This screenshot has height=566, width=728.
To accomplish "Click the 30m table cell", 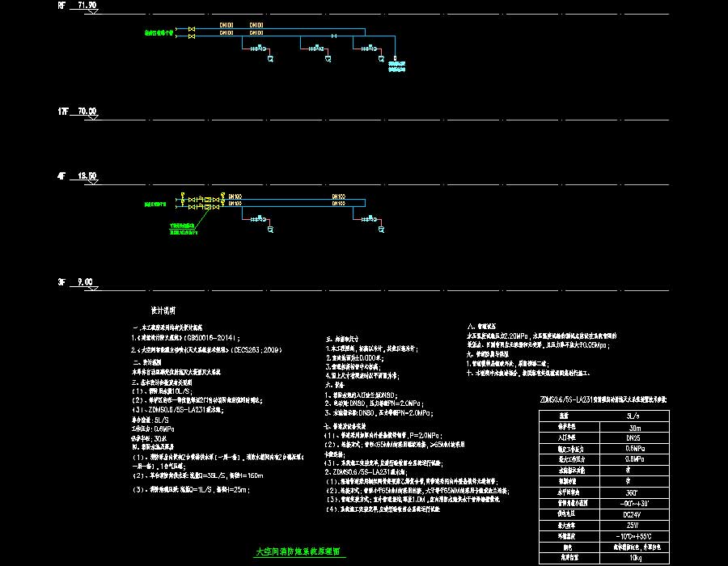I will click(634, 427).
